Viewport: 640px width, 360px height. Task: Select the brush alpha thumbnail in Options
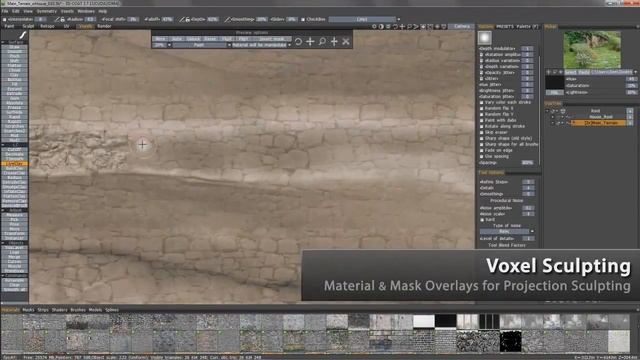click(484, 38)
